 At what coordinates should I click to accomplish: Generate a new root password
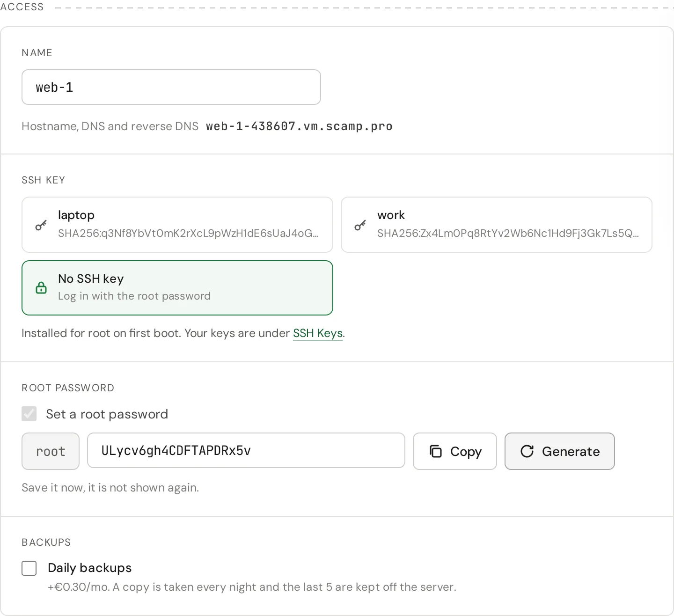click(560, 451)
